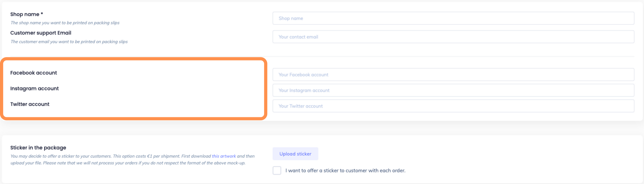Click into the Your Twitter account field
Image resolution: width=644 pixels, height=184 pixels.
(453, 106)
